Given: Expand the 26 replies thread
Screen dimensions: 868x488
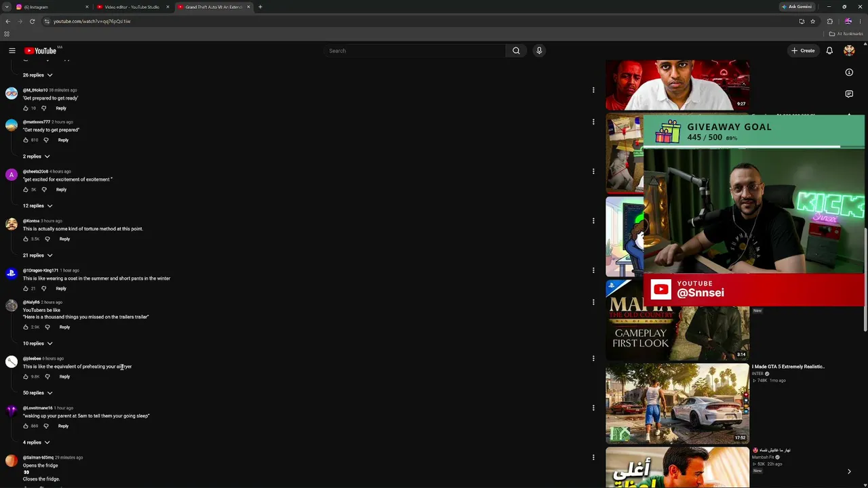Looking at the screenshot, I should [38, 75].
